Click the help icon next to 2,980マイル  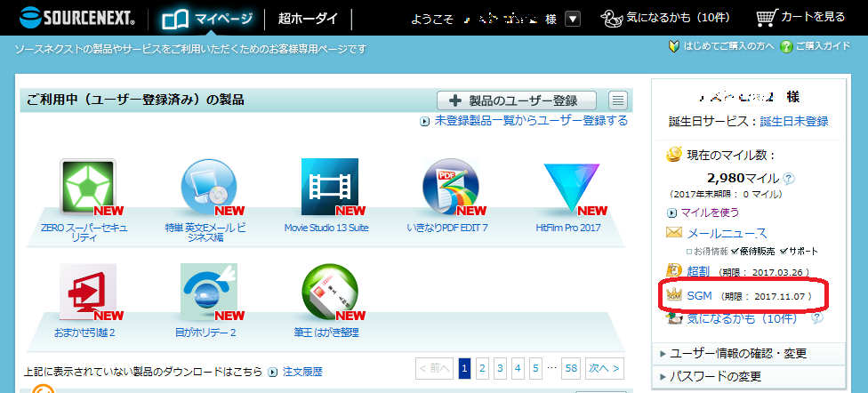[789, 179]
